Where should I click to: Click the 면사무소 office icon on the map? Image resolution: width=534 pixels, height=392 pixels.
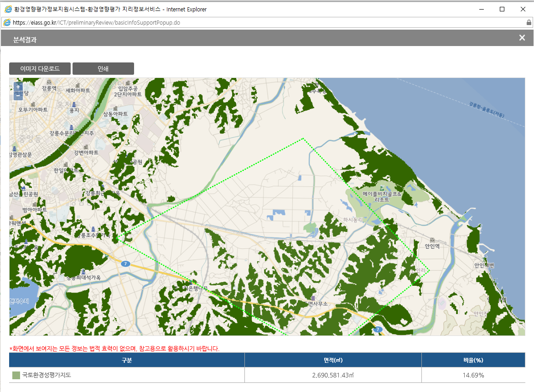(313, 298)
